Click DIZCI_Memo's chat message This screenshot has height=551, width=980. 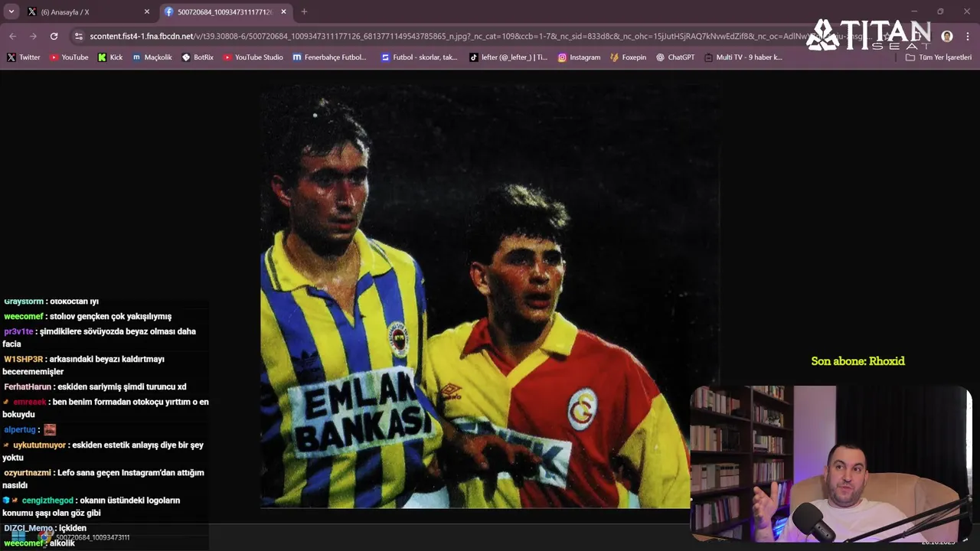pos(45,528)
